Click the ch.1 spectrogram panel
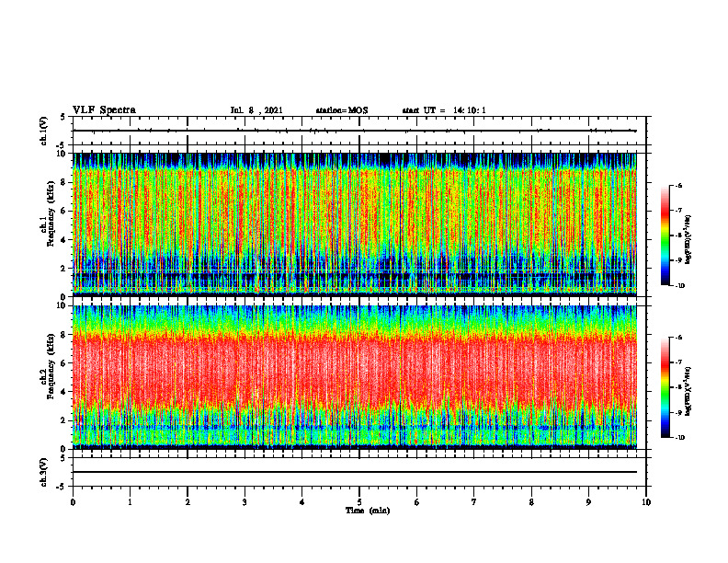Image resolution: width=728 pixels, height=563 pixels. (354, 224)
